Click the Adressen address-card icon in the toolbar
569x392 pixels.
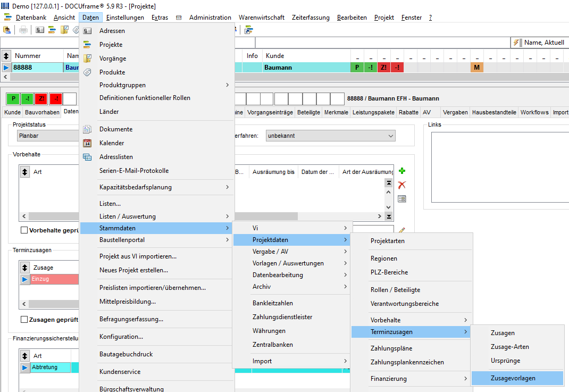pyautogui.click(x=40, y=30)
